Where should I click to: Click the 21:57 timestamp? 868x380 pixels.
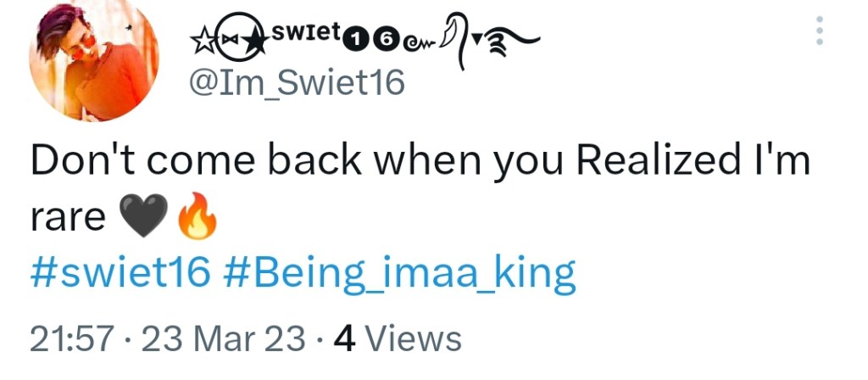71,339
